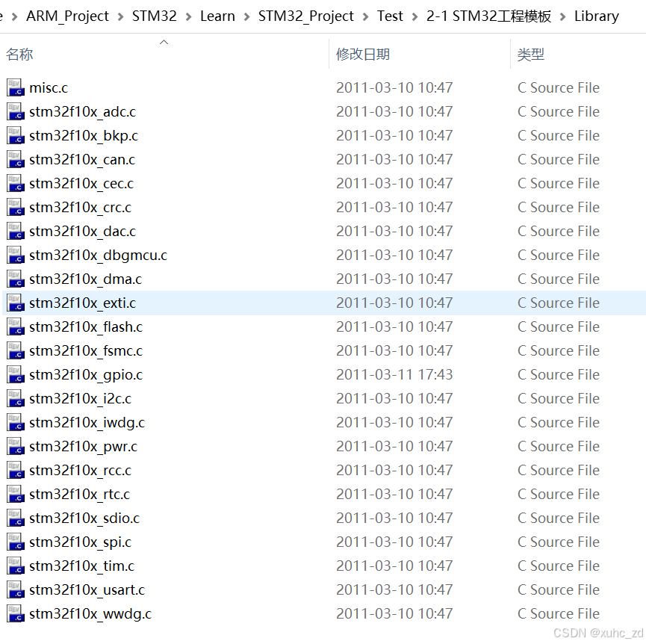
Task: Select the file name stm32f10x_tim.c
Action: tap(81, 566)
